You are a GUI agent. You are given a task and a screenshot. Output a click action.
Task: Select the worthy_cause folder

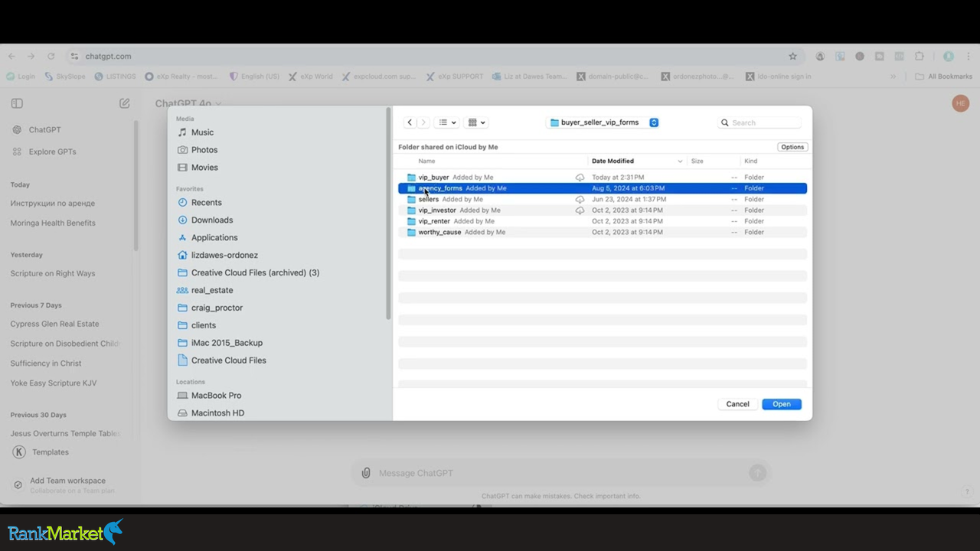point(603,232)
